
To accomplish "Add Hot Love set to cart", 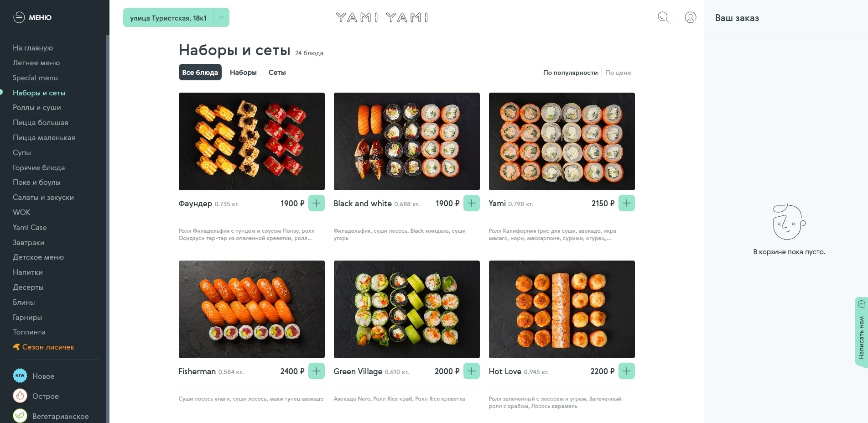I will pyautogui.click(x=627, y=371).
